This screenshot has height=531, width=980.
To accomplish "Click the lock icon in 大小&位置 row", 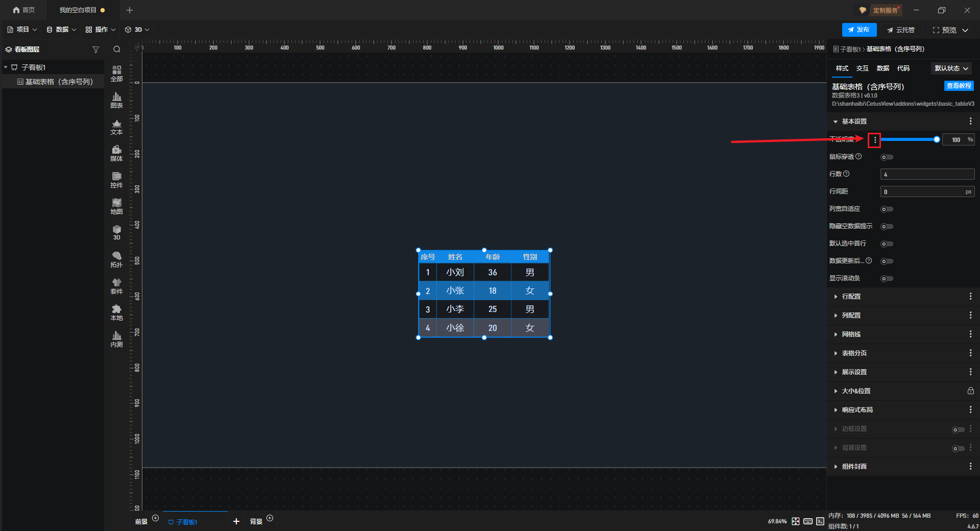I will [970, 391].
